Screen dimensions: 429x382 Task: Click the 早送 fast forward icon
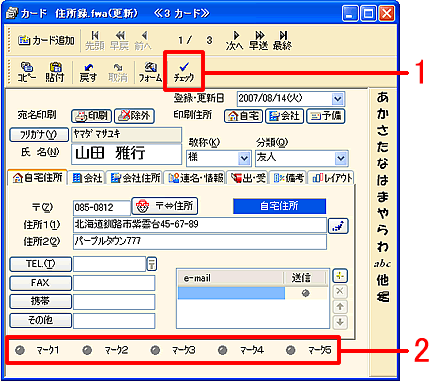coord(258,40)
